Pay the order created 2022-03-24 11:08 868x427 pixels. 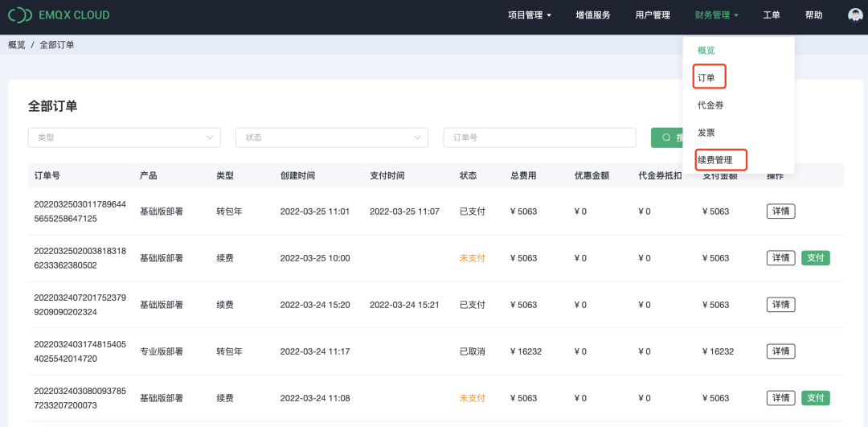click(816, 397)
